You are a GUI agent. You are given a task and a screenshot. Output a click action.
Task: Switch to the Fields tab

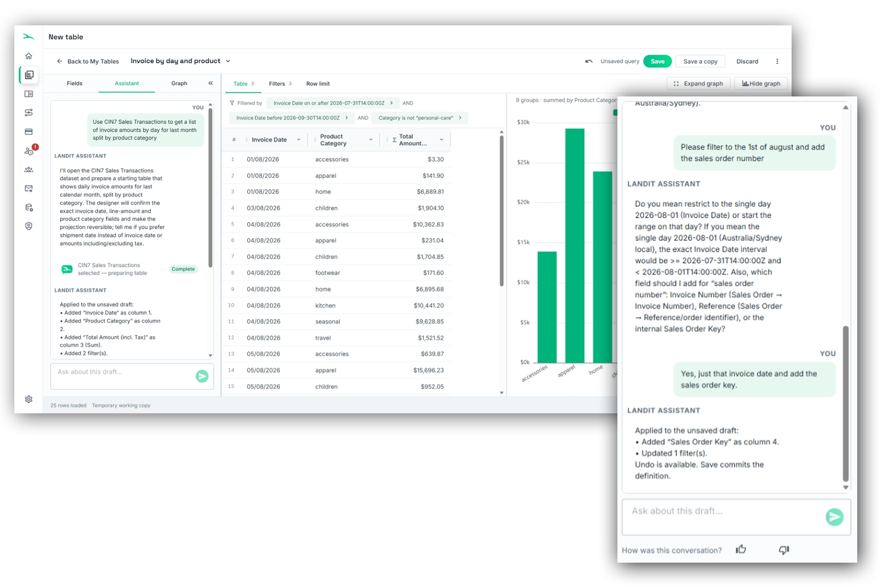(x=74, y=83)
